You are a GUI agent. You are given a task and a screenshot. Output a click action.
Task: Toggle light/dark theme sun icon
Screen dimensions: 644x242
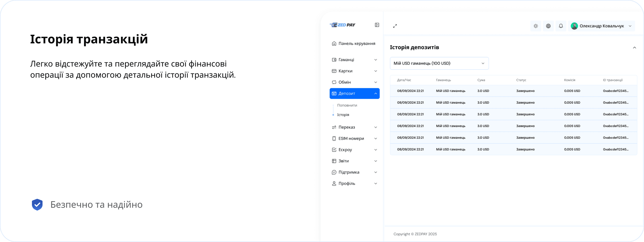coord(536,26)
